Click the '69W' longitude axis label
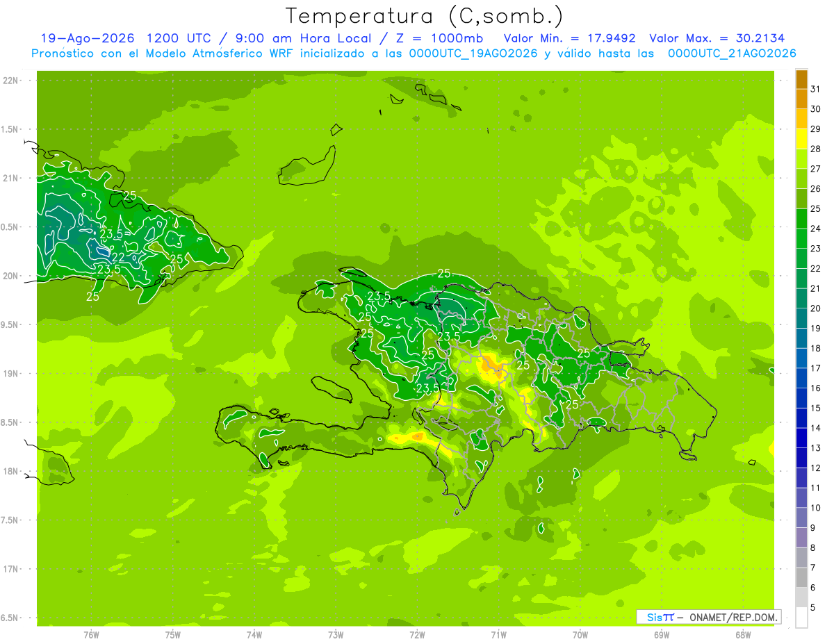This screenshot has height=644, width=834. tap(662, 635)
